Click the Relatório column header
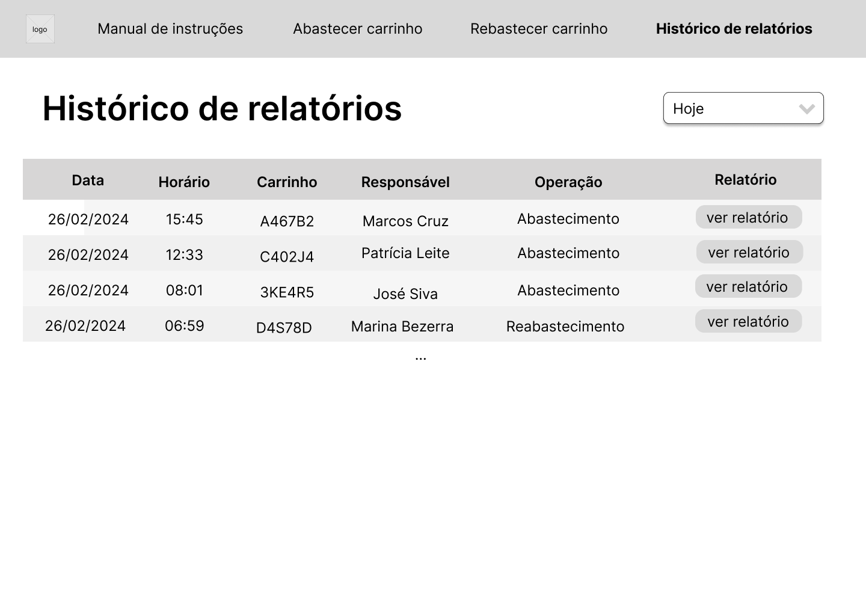Viewport: 866px width, 616px height. [x=746, y=180]
